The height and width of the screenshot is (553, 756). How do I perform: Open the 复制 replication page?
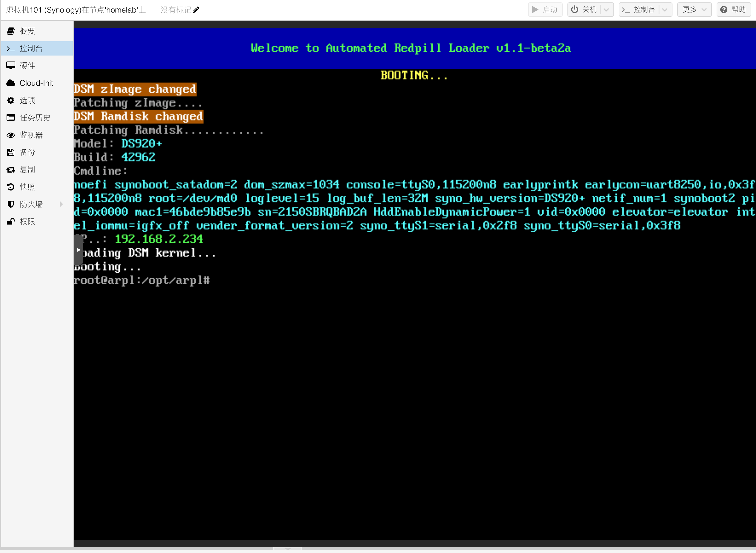tap(37, 170)
